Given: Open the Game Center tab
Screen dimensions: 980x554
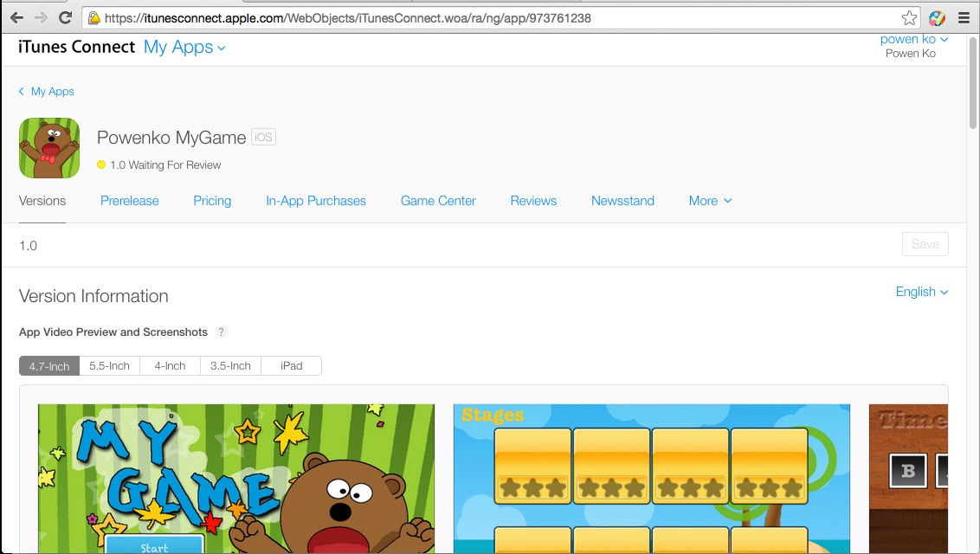Looking at the screenshot, I should 438,201.
